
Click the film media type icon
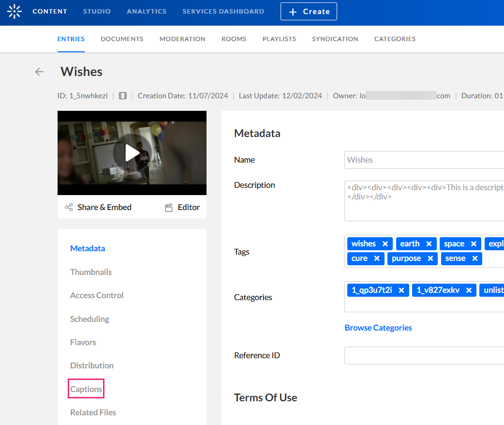click(x=123, y=96)
